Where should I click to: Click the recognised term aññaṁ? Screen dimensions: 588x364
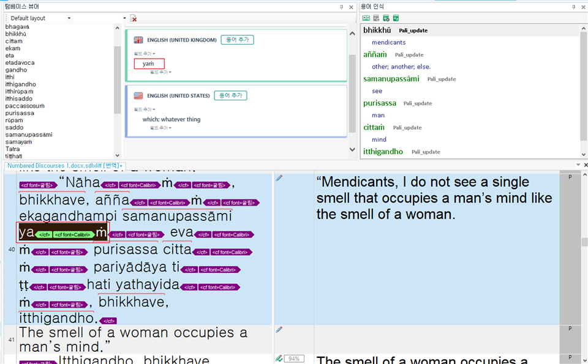click(375, 54)
